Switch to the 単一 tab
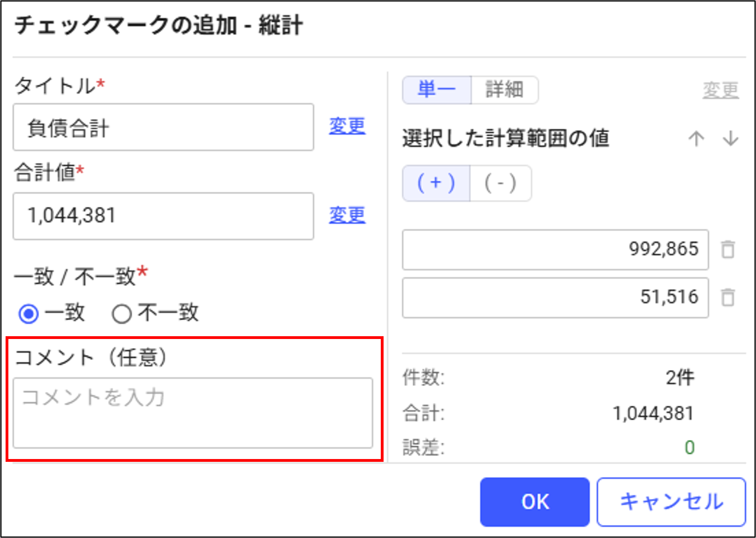 click(437, 90)
